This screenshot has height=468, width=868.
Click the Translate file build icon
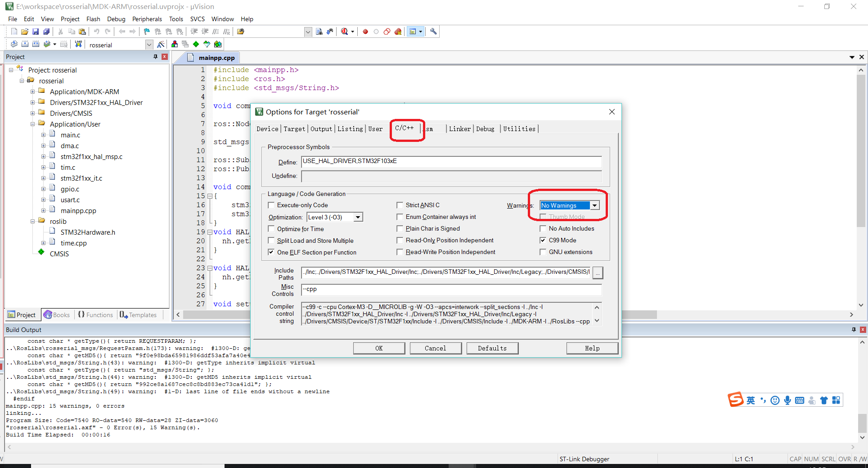point(14,44)
